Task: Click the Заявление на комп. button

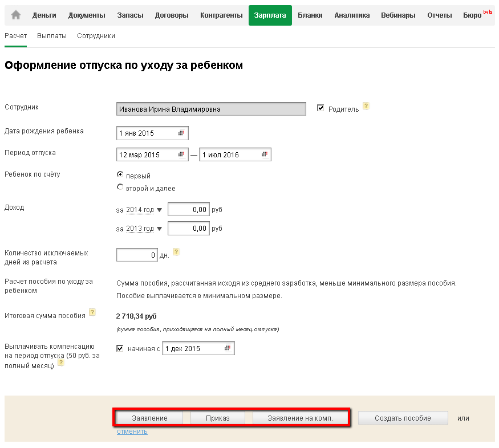Action: (300, 418)
